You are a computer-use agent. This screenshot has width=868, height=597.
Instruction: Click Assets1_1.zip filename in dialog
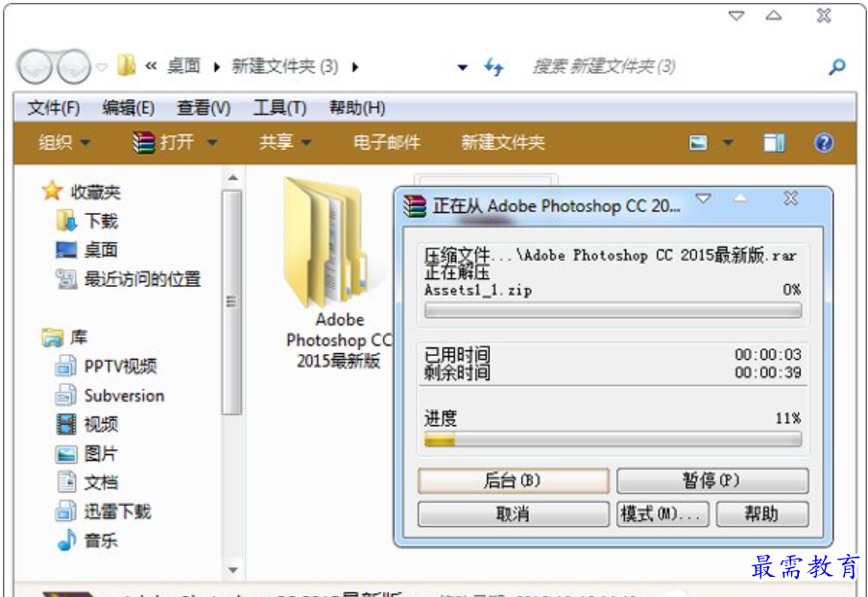[x=478, y=290]
